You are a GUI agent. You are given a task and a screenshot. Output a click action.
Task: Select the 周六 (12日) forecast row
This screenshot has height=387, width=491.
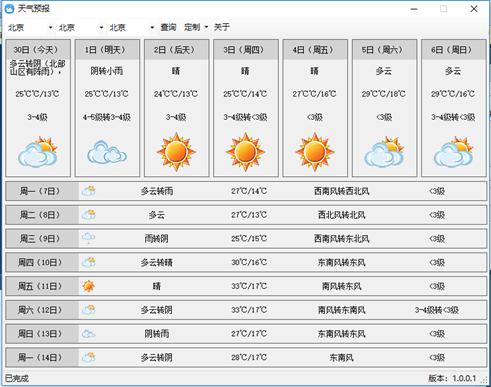(246, 310)
